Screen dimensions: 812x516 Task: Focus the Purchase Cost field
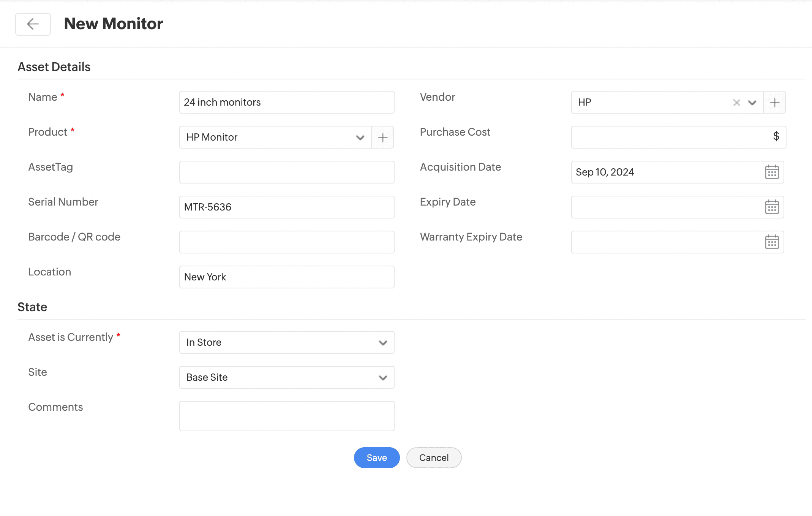point(668,137)
